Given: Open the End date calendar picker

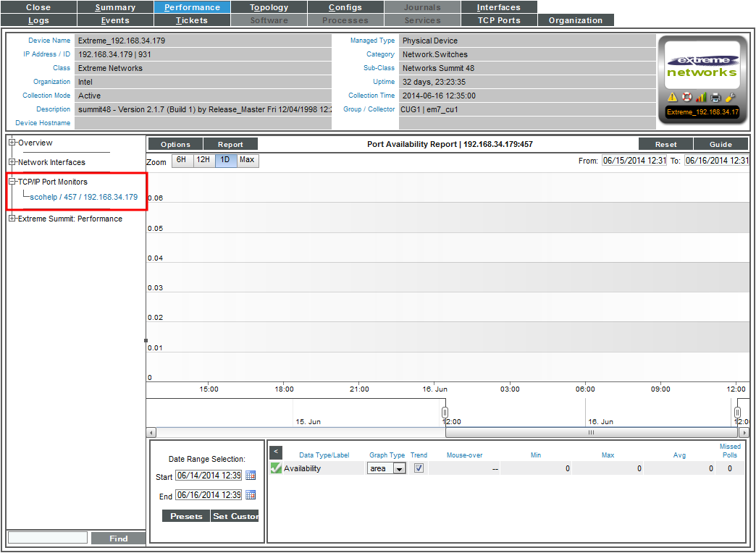Looking at the screenshot, I should point(251,495).
